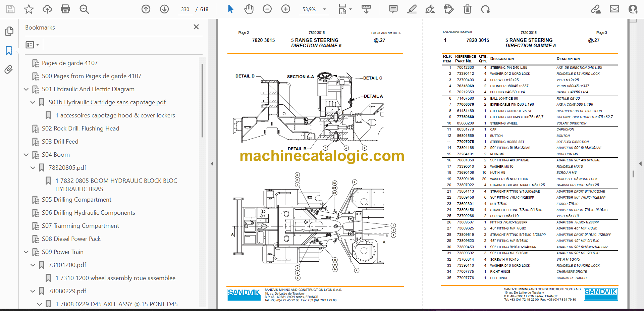Open page thumbnails panel

9,31
